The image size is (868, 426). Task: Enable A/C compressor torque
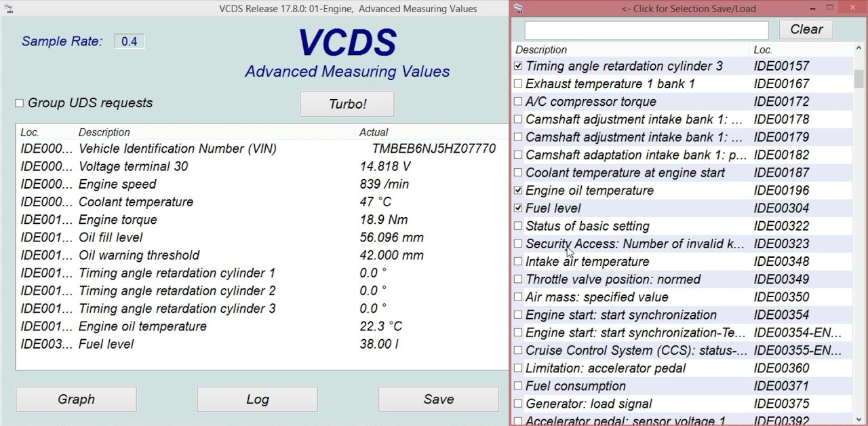[x=518, y=102]
